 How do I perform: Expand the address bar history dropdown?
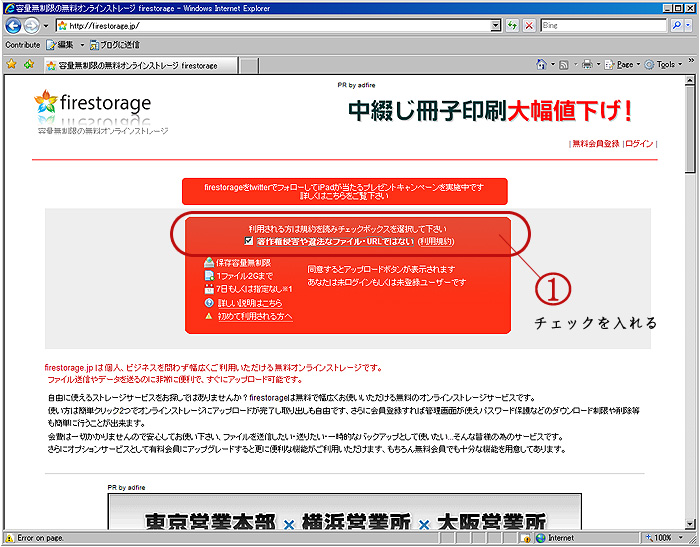(496, 26)
